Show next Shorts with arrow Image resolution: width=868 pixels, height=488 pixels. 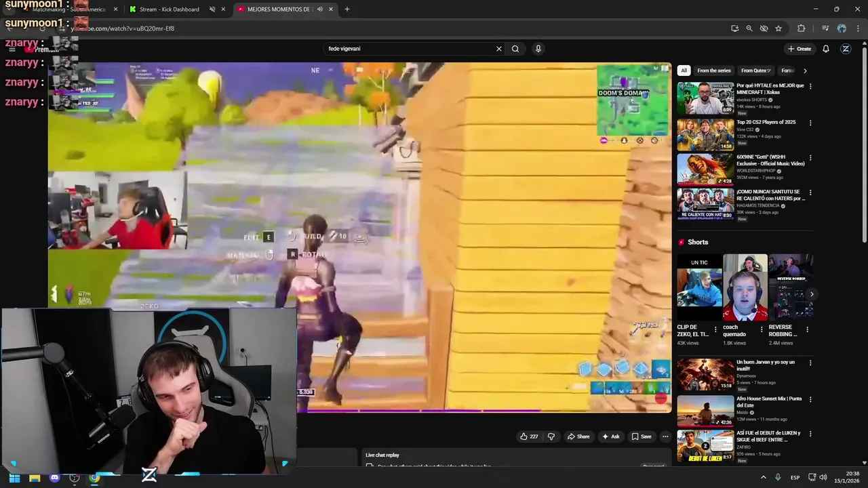click(x=812, y=294)
